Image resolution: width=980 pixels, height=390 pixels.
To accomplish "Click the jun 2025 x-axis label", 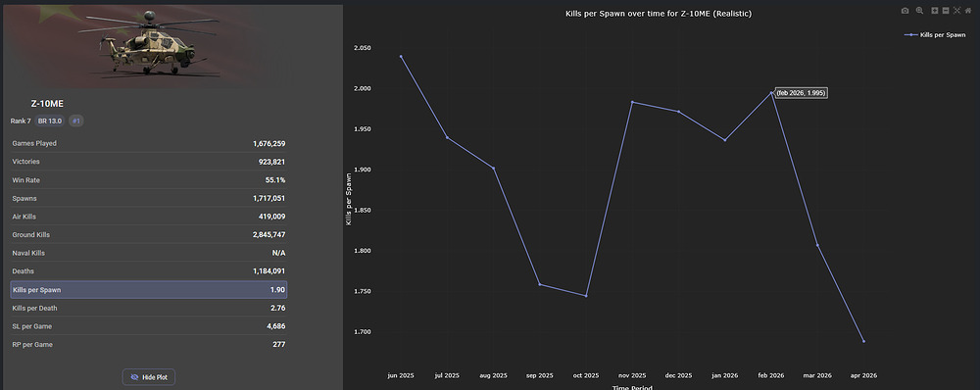I will coord(401,375).
